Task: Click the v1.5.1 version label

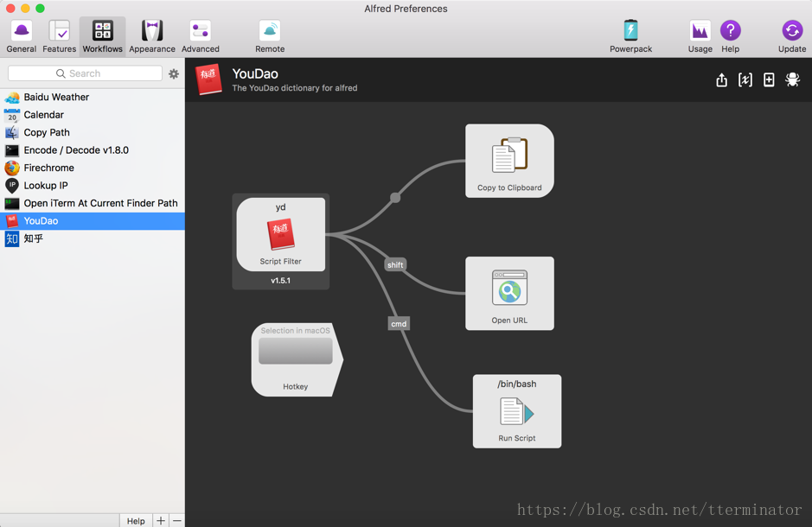Action: (281, 280)
